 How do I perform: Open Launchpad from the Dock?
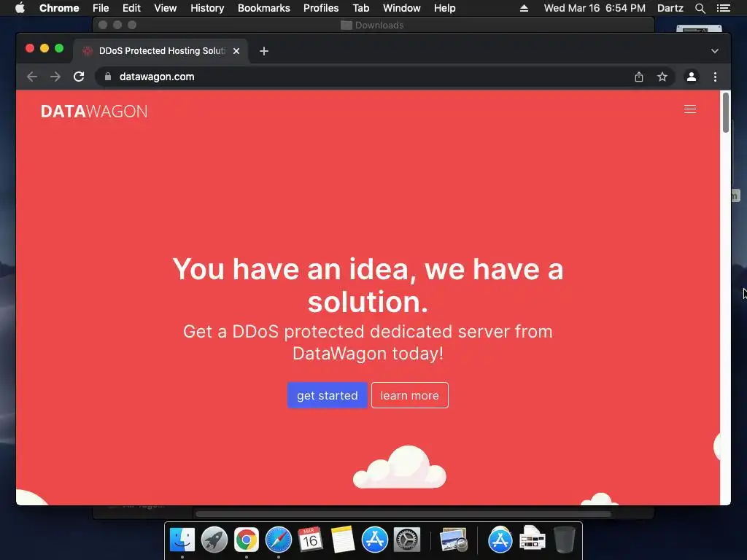click(x=214, y=540)
